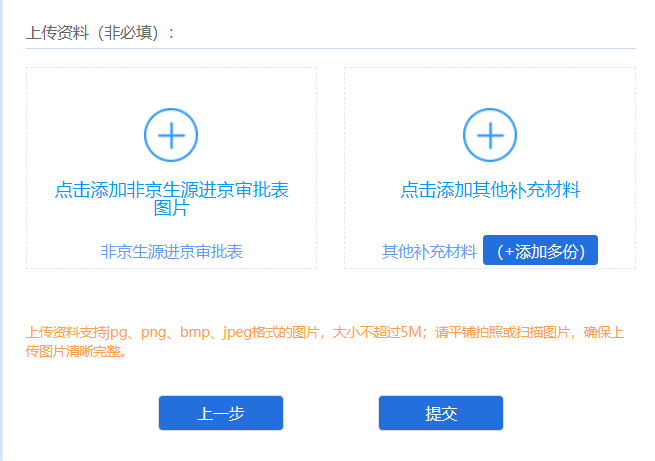Click 确保上传图片清晰完整 in the second notice line
Screen dimensions: 655x461
(x=75, y=352)
